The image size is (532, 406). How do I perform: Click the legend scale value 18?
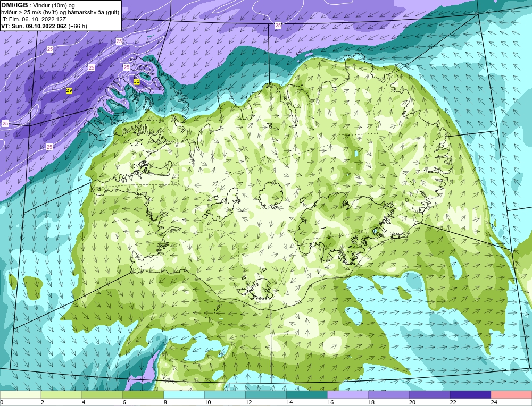pos(371,402)
